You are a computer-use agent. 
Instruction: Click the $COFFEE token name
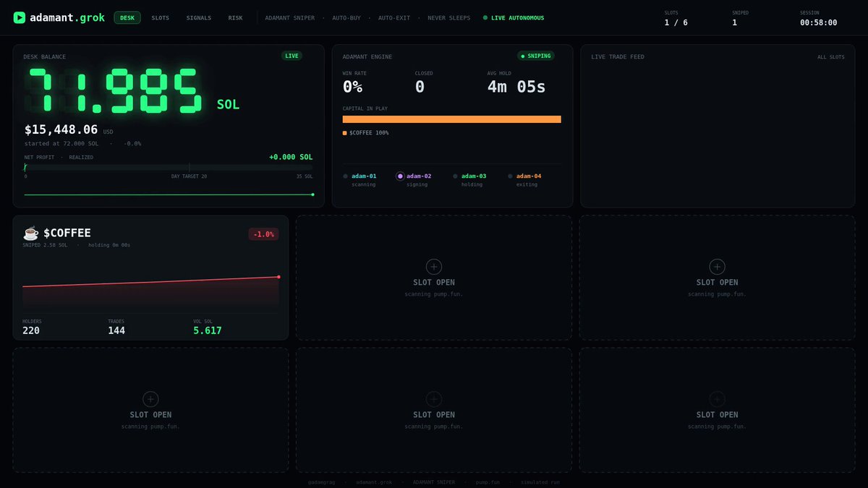(67, 233)
